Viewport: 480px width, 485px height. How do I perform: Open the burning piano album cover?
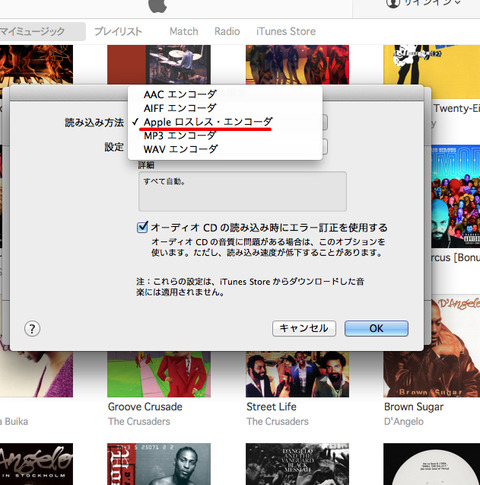(x=36, y=65)
